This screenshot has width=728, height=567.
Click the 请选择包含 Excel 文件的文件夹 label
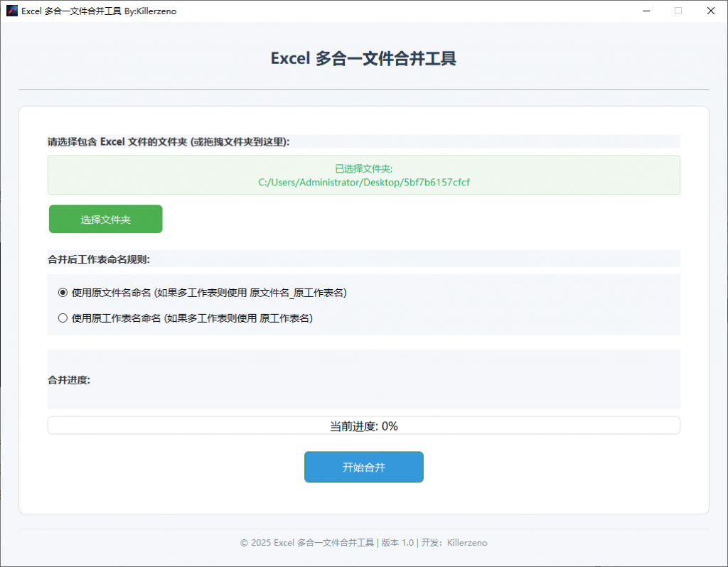(x=168, y=141)
